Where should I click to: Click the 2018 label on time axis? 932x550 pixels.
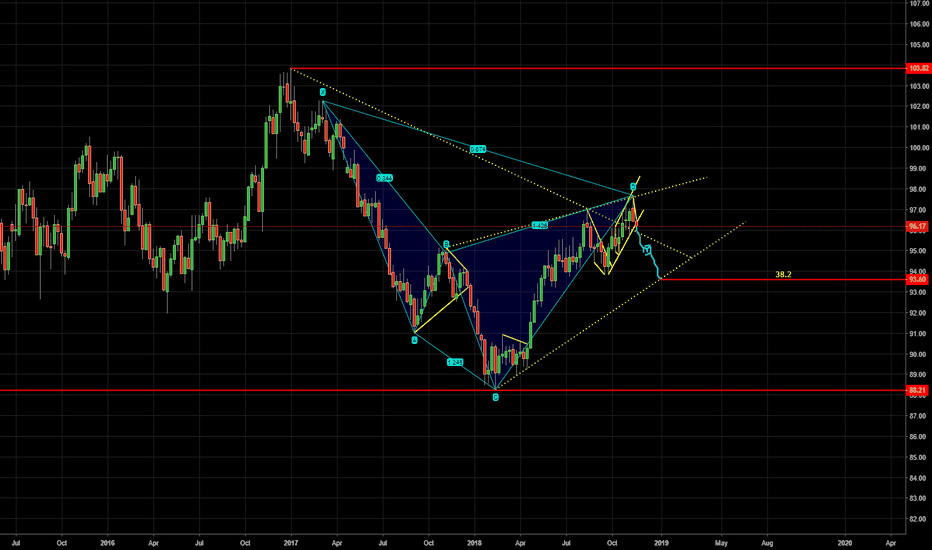click(x=474, y=543)
